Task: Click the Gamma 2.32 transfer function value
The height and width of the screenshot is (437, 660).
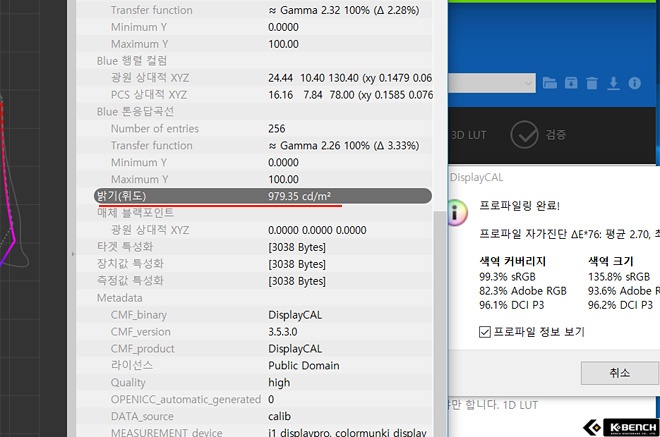Action: [x=343, y=10]
